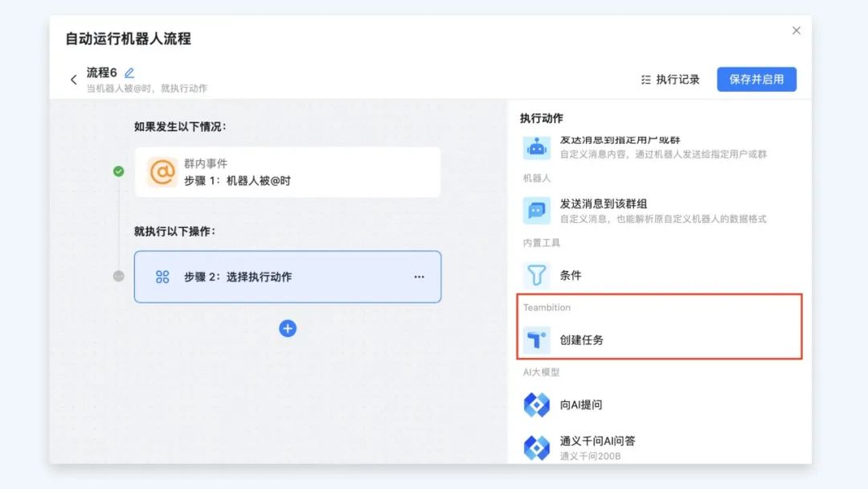Click the edit pencil icon beside 流程6
The image size is (868, 489).
point(129,73)
